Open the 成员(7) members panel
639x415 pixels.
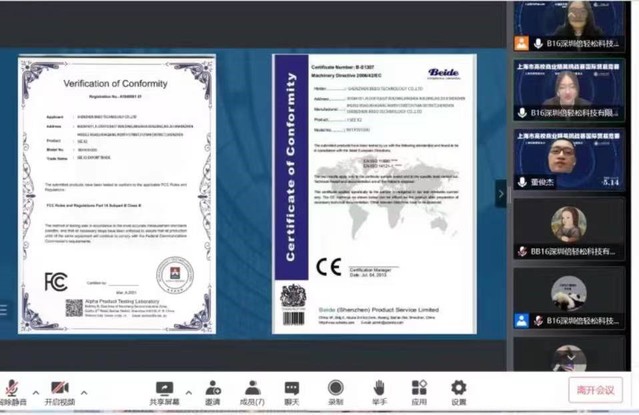tap(253, 391)
